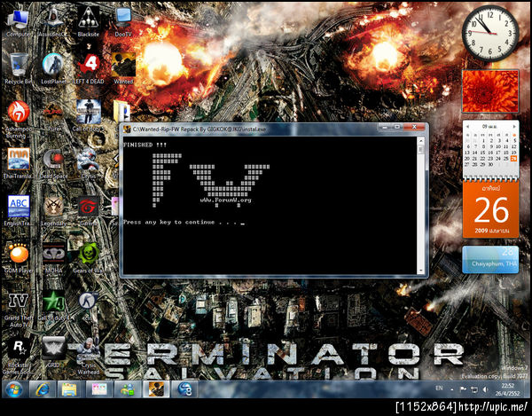The width and height of the screenshot is (532, 416).
Task: Click the flower slideshow gadget picture
Action: pos(490,91)
